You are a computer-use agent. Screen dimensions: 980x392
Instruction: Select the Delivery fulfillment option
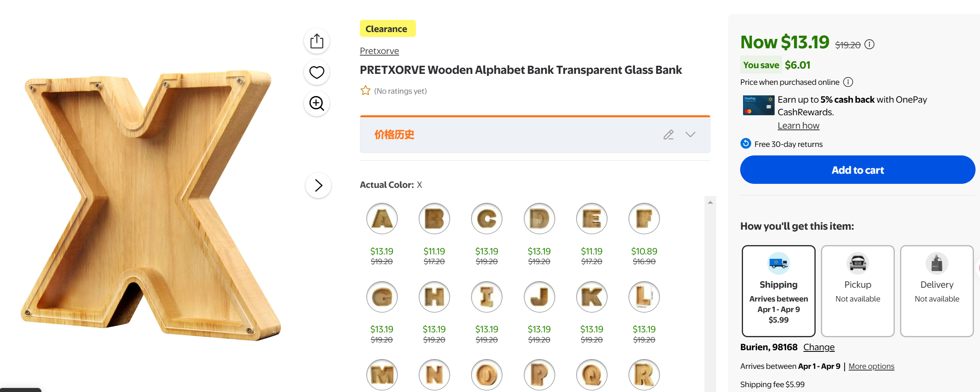tap(937, 291)
